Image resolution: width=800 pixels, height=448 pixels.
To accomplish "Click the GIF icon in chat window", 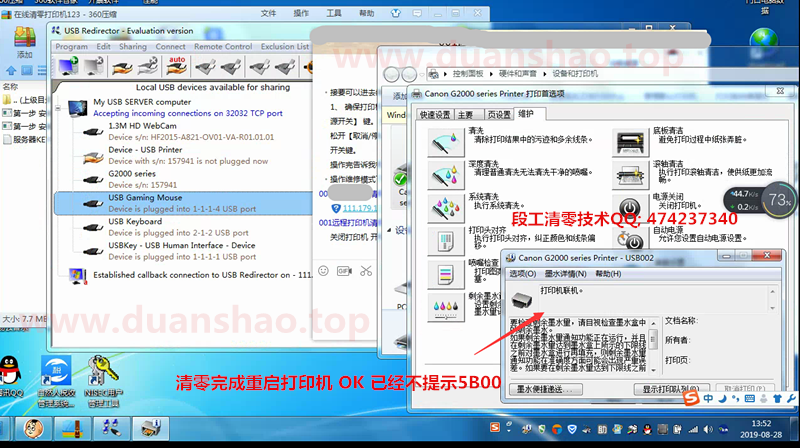I will (344, 271).
